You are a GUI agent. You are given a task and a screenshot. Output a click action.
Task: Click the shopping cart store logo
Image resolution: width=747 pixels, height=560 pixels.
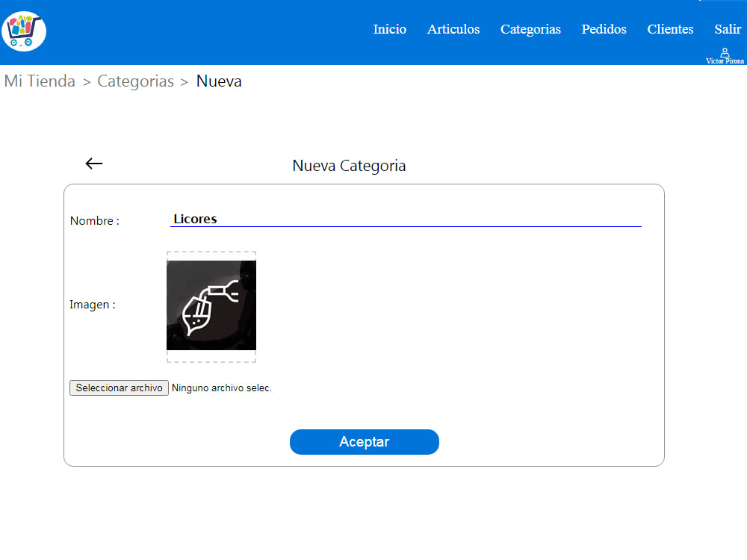coord(24,31)
